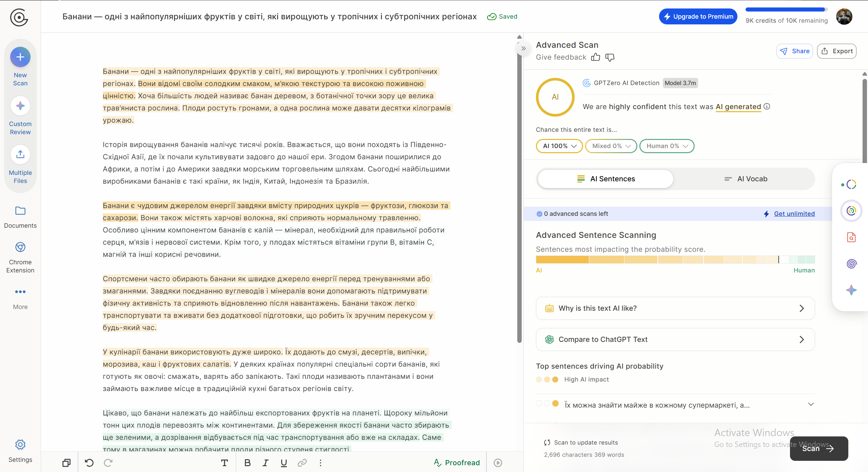
Task: Toggle italic formatting
Action: pos(266,463)
